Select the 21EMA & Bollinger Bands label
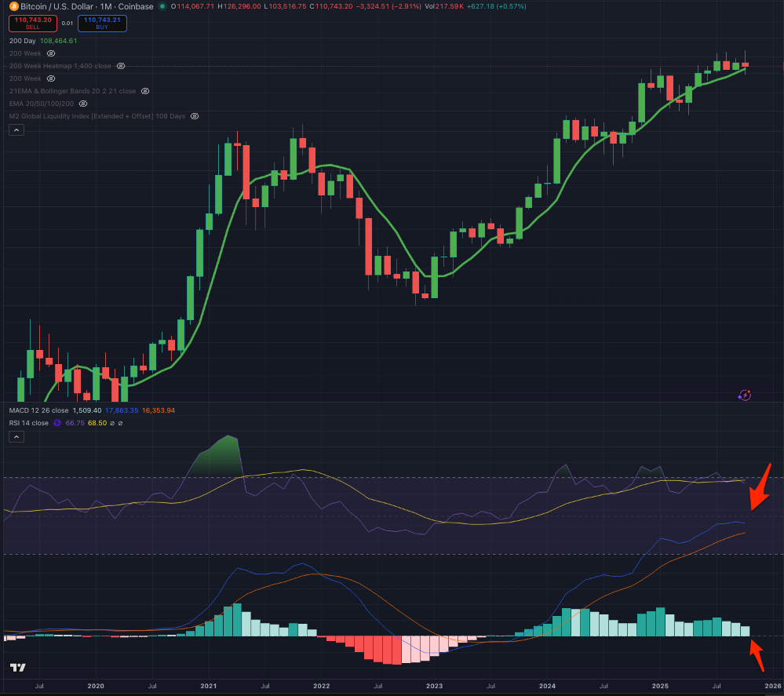This screenshot has height=696, width=784. 72,91
